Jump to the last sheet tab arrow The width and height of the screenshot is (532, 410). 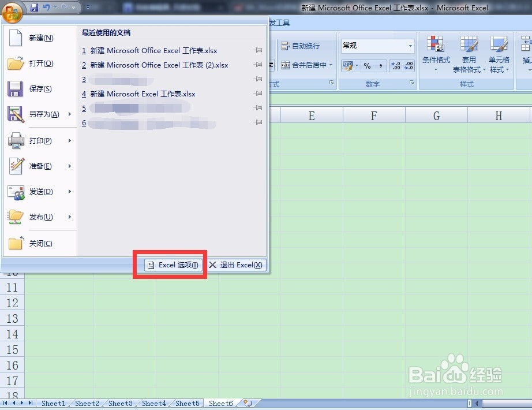[30, 403]
